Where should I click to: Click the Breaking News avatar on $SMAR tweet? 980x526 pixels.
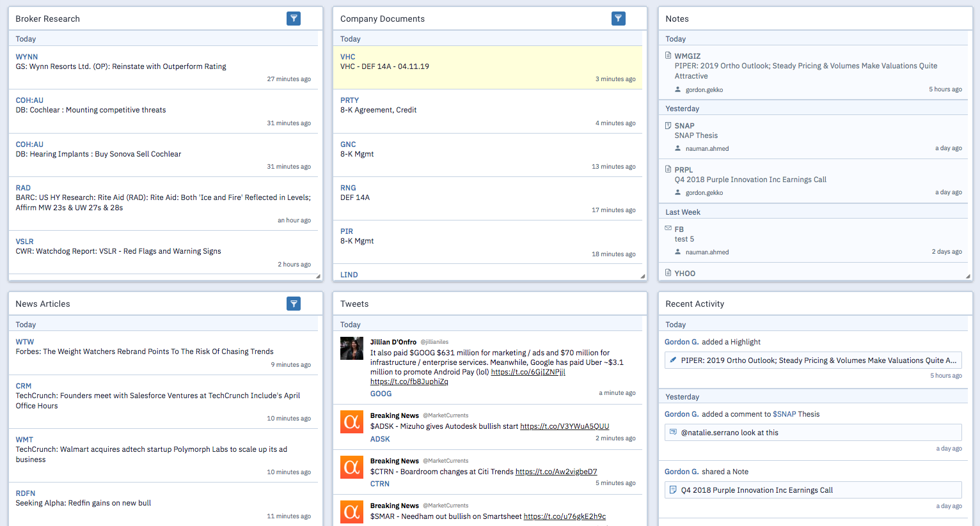coord(352,512)
